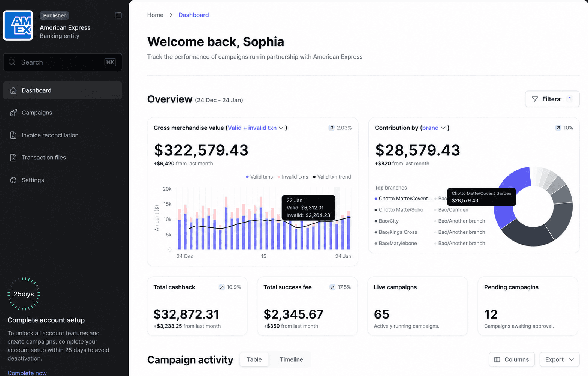This screenshot has width=588, height=376.
Task: Click the Total cashback trend arrow
Action: (x=222, y=287)
